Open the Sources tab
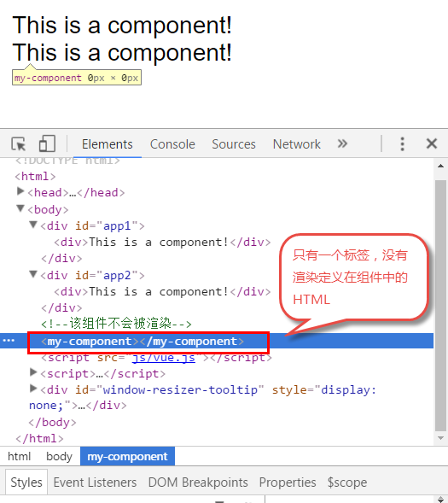The height and width of the screenshot is (503, 448). coord(234,144)
